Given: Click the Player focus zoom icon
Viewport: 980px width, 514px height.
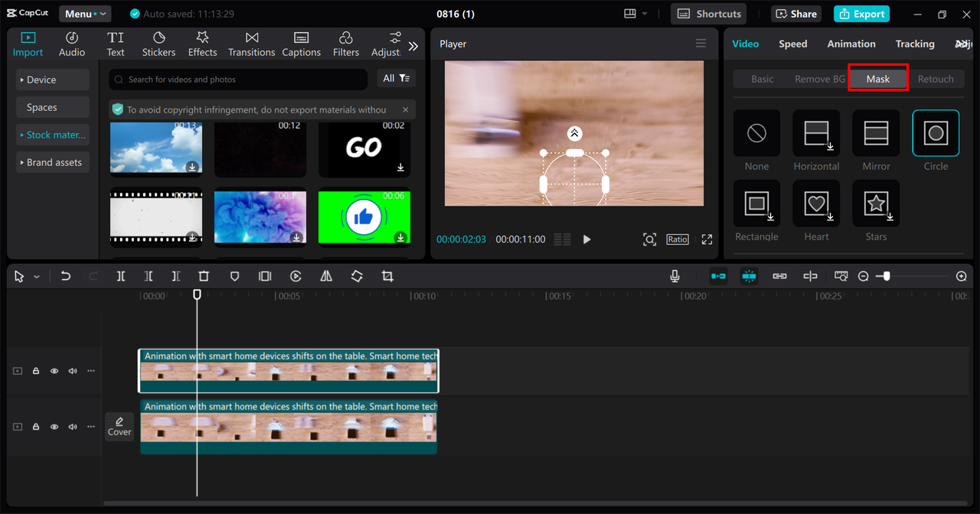Looking at the screenshot, I should point(649,239).
